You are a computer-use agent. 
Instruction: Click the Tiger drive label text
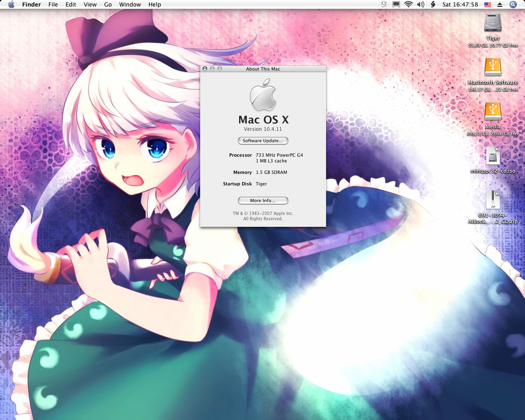[493, 38]
